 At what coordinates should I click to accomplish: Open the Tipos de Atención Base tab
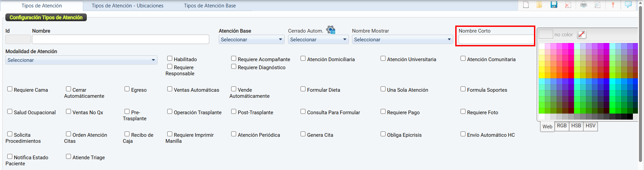(x=210, y=6)
